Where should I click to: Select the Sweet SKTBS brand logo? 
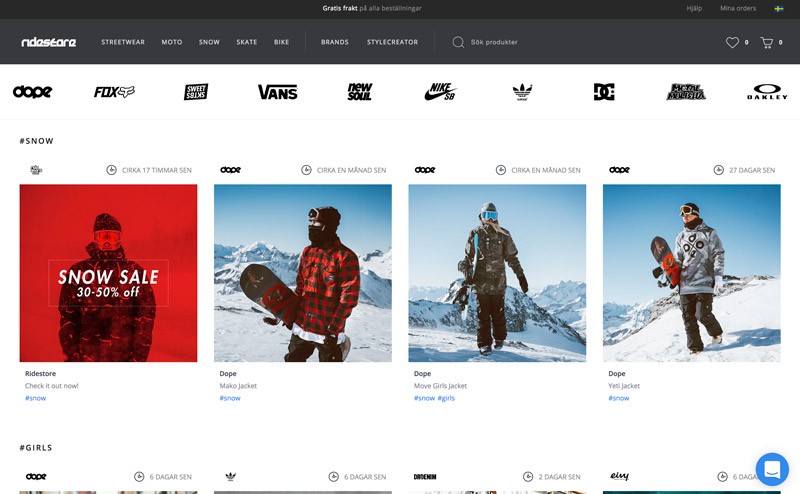tap(196, 92)
